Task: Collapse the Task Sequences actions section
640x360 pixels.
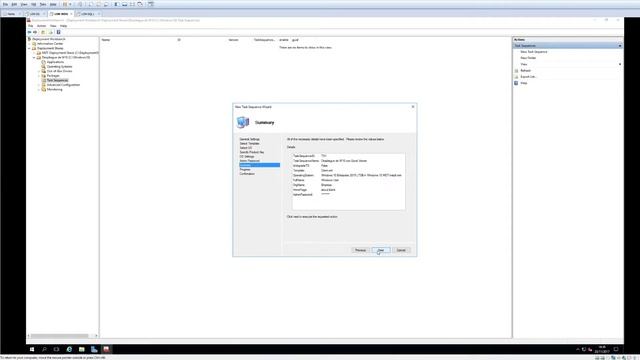Action: [620, 46]
